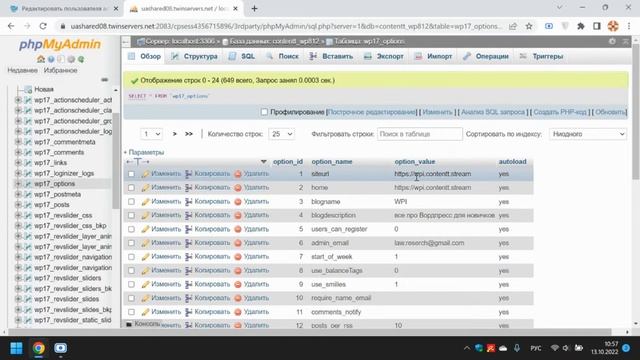640x360 pixels.
Task: Sort by the option_name column header
Action: pyautogui.click(x=332, y=162)
